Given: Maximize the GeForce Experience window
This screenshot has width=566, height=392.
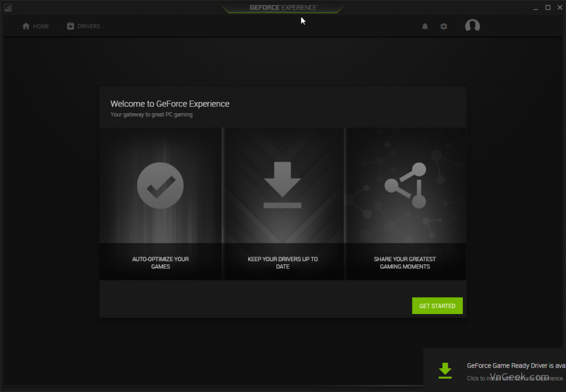Looking at the screenshot, I should point(548,8).
